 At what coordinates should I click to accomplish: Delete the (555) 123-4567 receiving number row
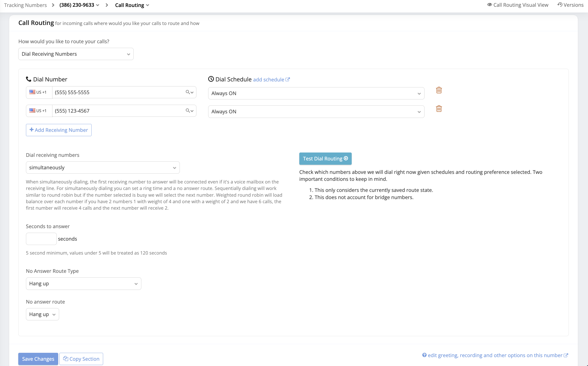click(439, 109)
